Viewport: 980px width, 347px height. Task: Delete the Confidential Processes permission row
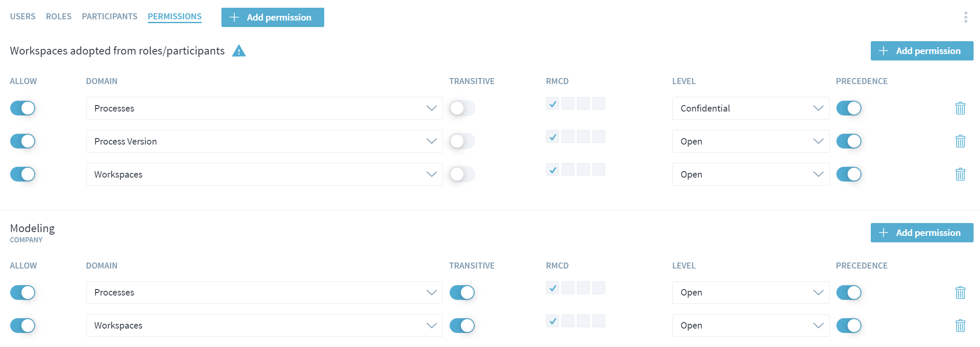(x=960, y=108)
